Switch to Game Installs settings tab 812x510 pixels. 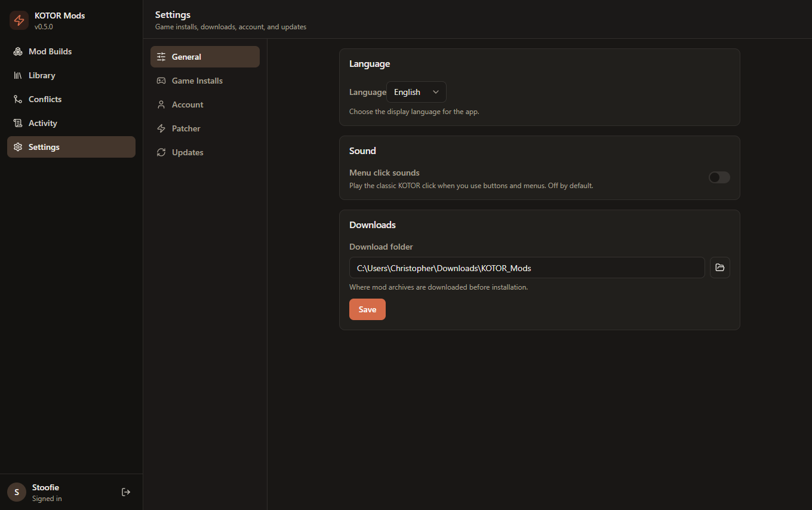tap(205, 81)
